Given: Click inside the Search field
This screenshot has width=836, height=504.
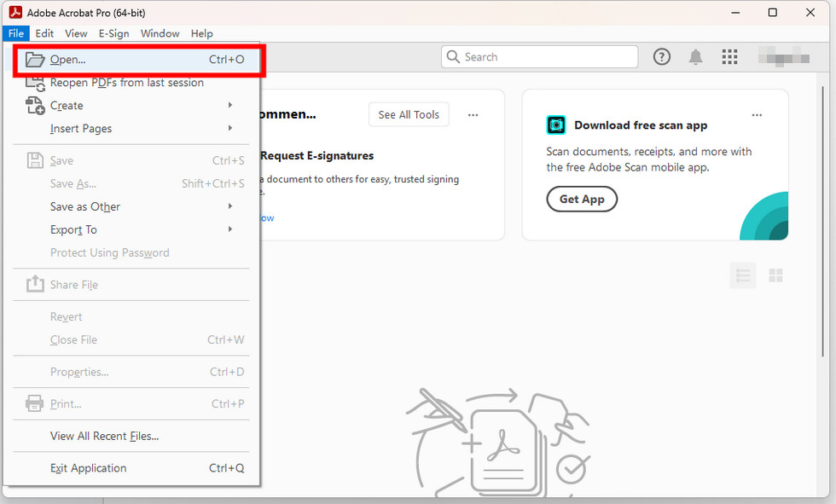Looking at the screenshot, I should 537,56.
